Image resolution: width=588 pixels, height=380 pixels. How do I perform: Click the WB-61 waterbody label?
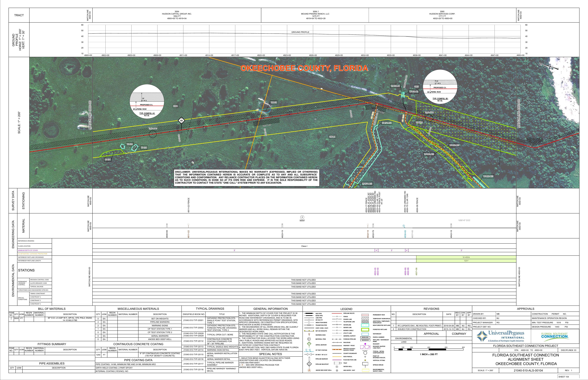(x=273, y=102)
